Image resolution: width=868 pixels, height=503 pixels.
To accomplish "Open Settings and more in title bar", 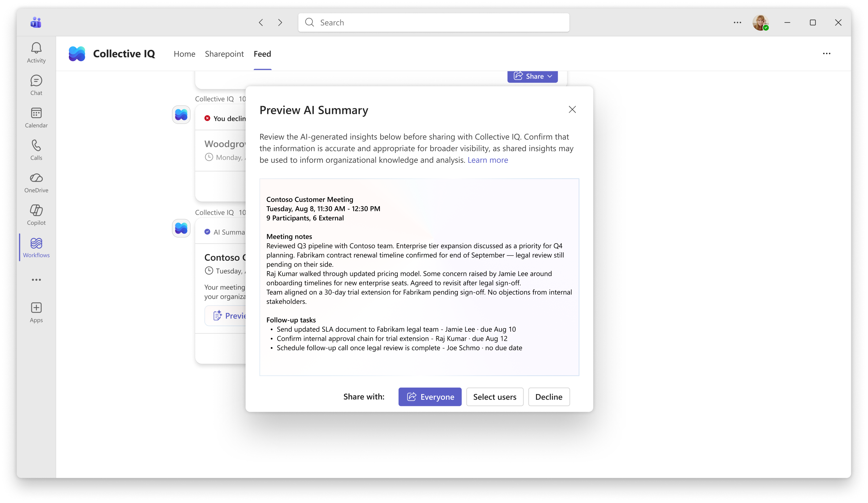I will pos(737,22).
